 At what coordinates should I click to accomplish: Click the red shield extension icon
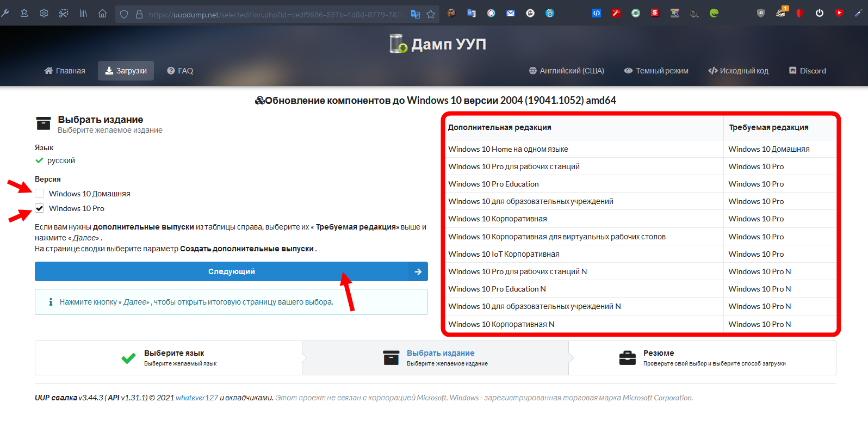click(x=799, y=13)
